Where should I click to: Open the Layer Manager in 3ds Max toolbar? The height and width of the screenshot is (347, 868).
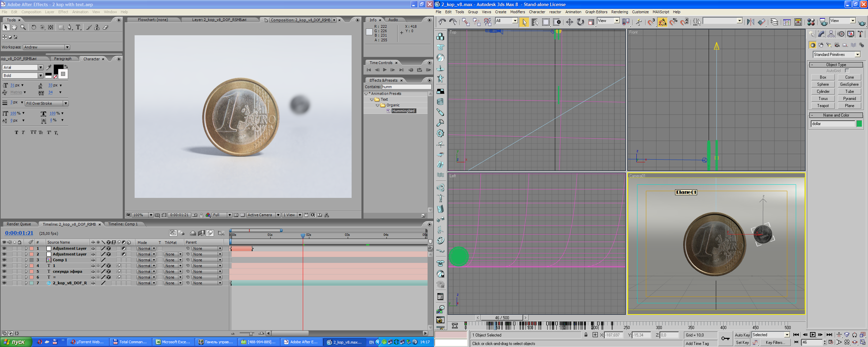(x=774, y=22)
